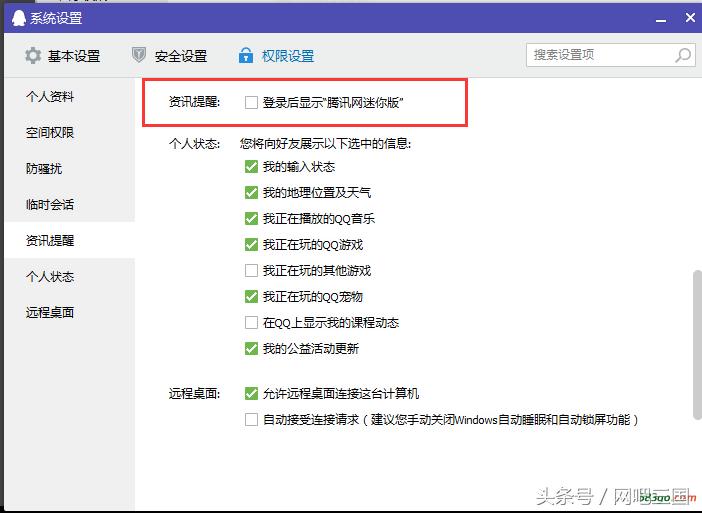The height and width of the screenshot is (513, 702).
Task: Minimize the 系统设置 window
Action: 661,19
